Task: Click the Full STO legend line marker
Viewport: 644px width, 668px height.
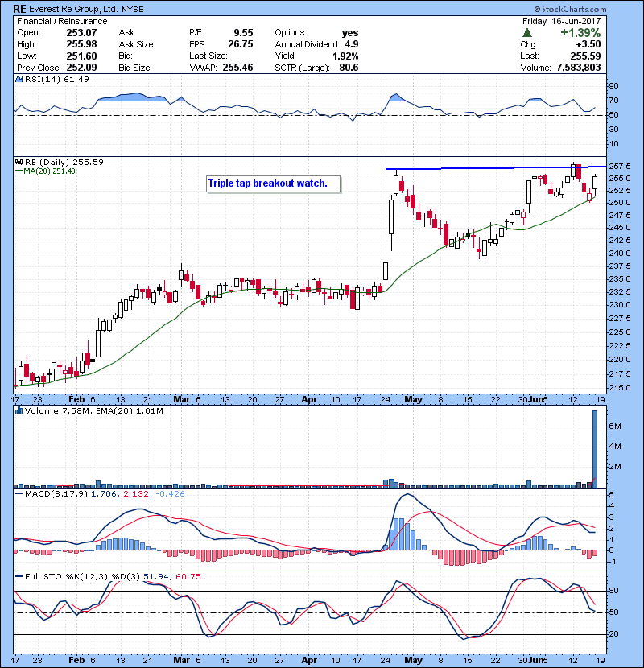Action: pos(19,576)
